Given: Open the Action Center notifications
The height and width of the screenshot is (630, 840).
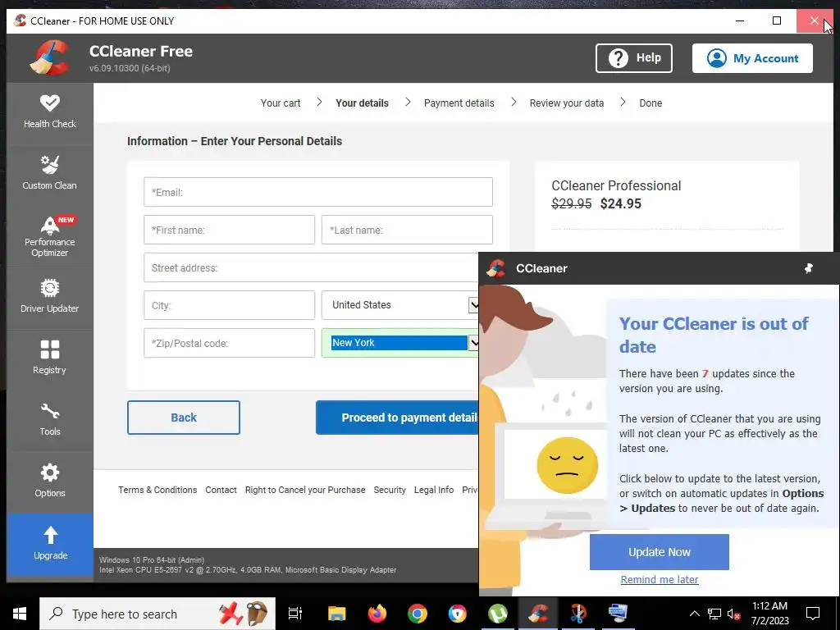Looking at the screenshot, I should (x=813, y=614).
